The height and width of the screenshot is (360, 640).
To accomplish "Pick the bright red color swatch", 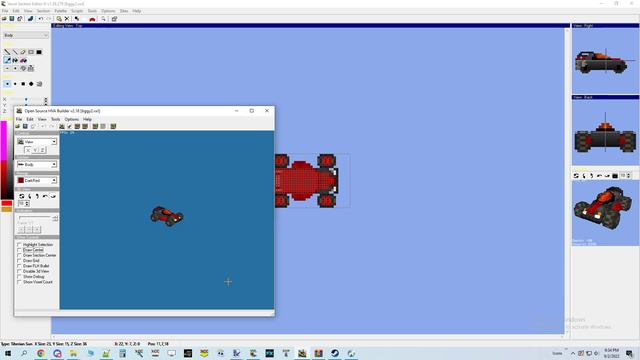I will (7, 203).
